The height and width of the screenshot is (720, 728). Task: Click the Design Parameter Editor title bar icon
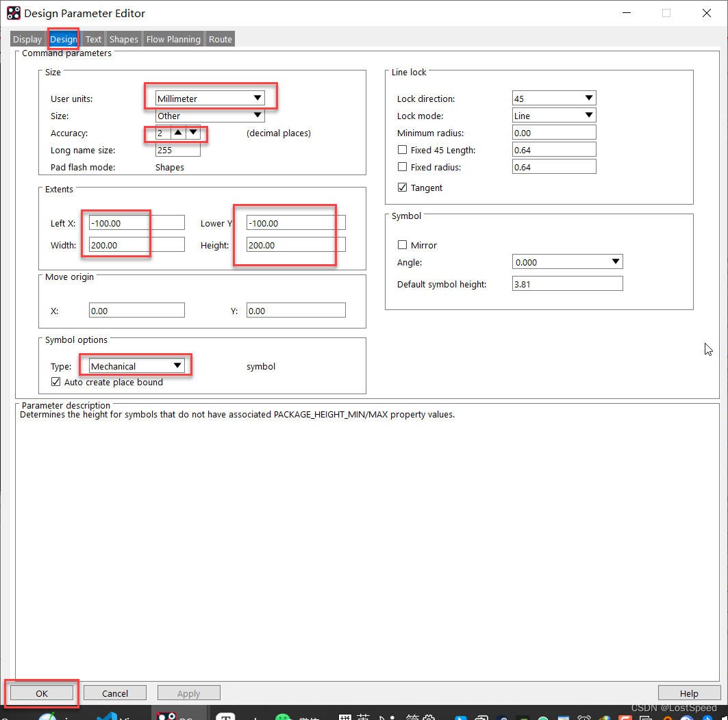(13, 13)
